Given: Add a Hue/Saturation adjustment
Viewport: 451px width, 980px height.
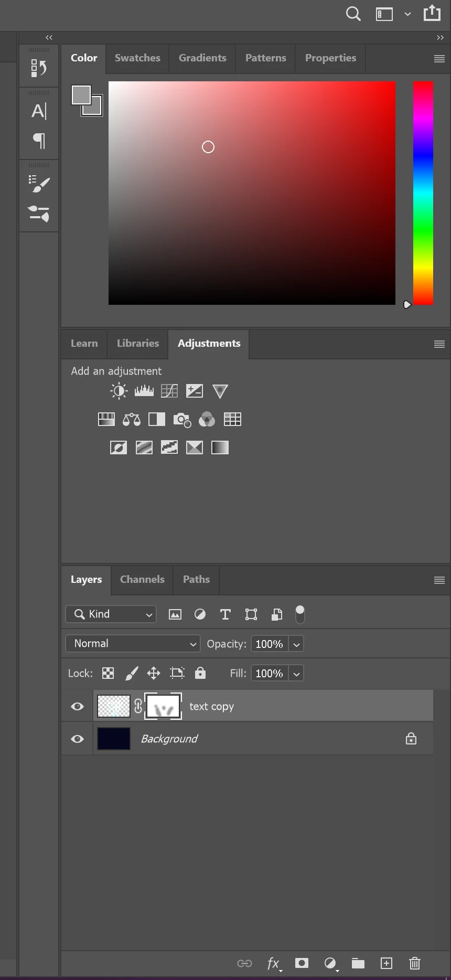Looking at the screenshot, I should click(106, 419).
